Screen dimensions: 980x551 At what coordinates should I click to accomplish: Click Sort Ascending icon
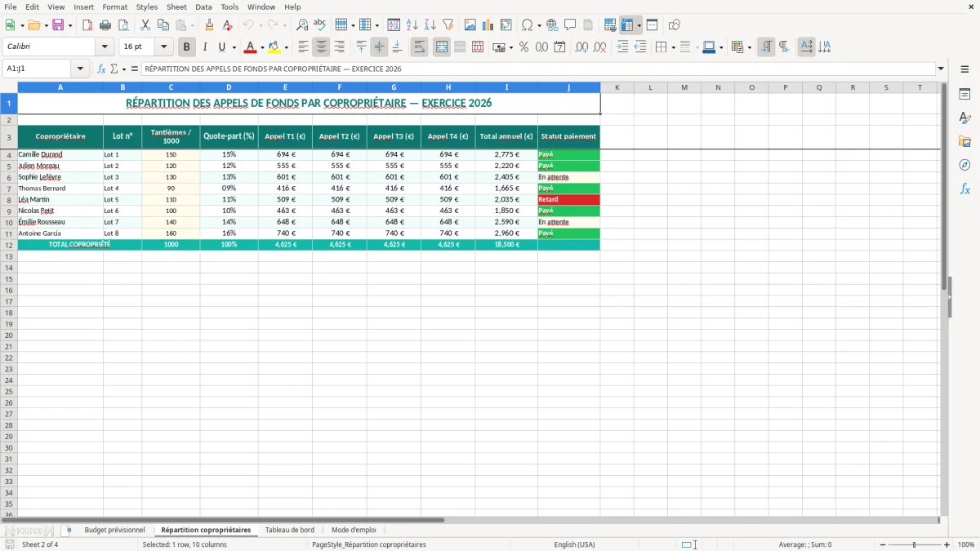click(x=412, y=25)
